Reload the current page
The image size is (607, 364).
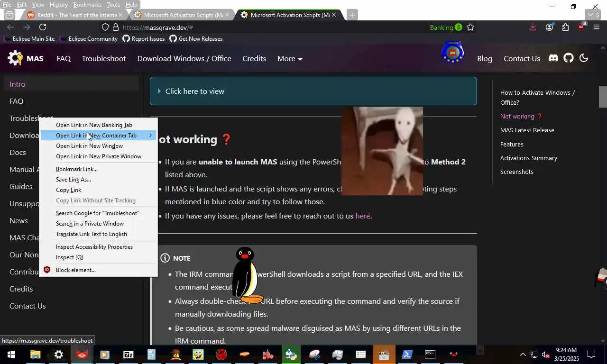43,27
